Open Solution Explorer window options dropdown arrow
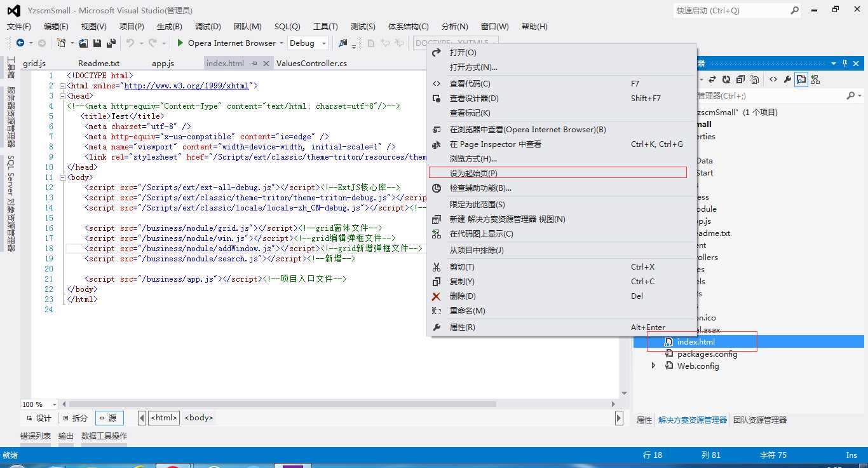 coord(833,63)
